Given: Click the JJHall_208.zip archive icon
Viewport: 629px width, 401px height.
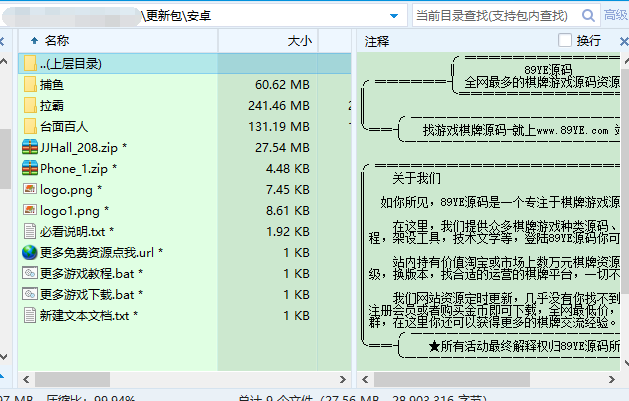Looking at the screenshot, I should [30, 147].
